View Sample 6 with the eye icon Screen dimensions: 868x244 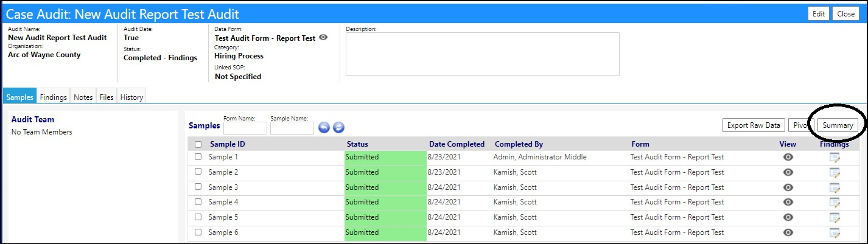(788, 232)
